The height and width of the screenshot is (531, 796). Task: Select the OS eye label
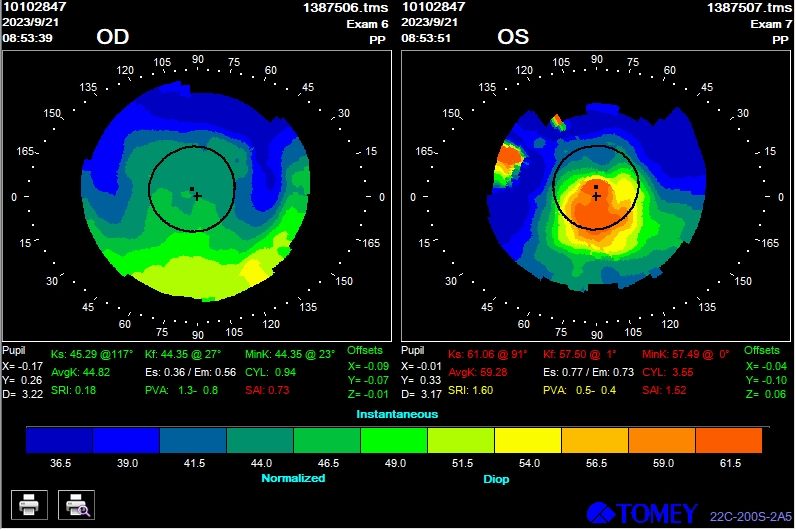click(x=512, y=38)
